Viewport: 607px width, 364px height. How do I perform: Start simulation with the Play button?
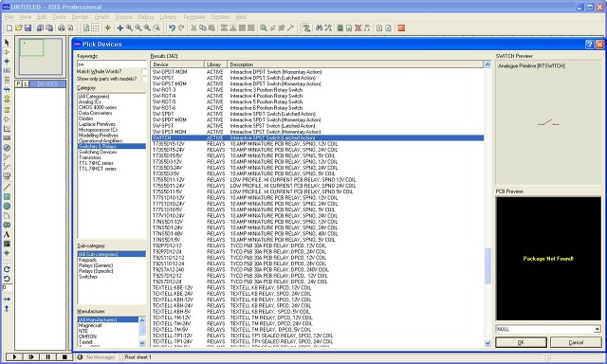pyautogui.click(x=14, y=357)
